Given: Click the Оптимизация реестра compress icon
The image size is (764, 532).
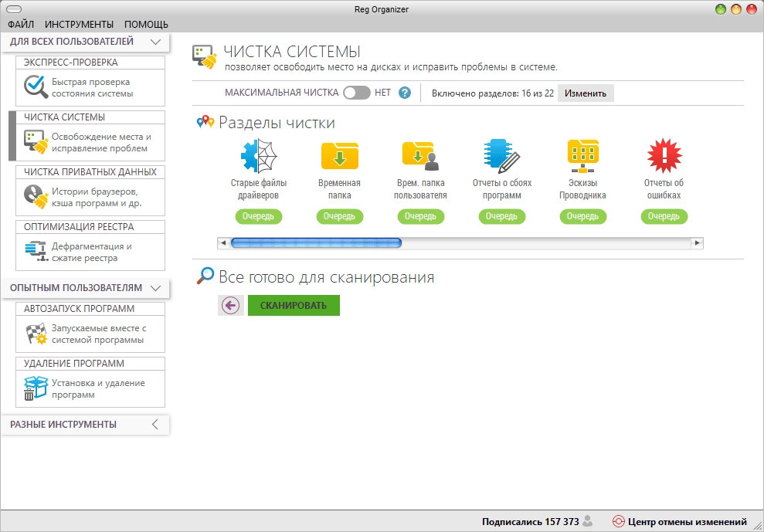Looking at the screenshot, I should pyautogui.click(x=36, y=251).
